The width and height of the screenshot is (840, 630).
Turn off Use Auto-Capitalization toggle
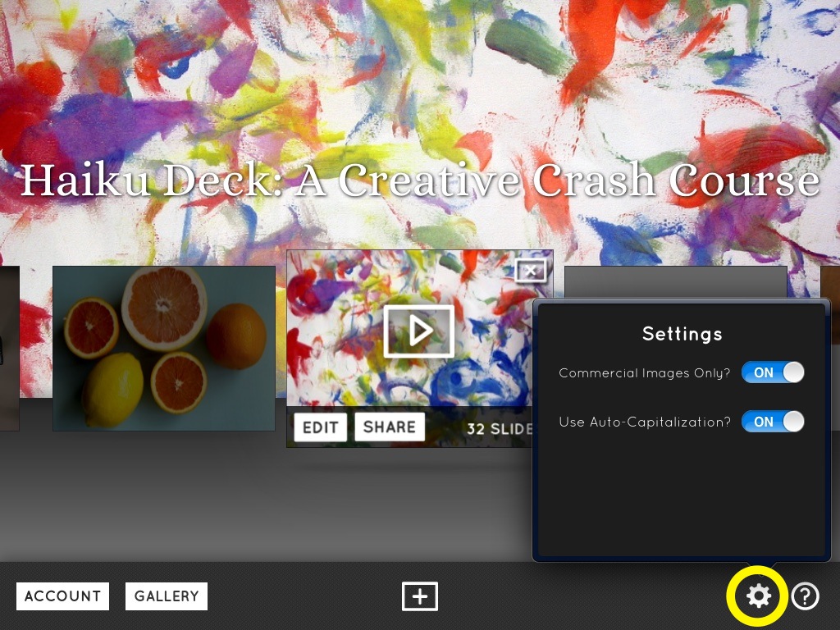coord(773,422)
